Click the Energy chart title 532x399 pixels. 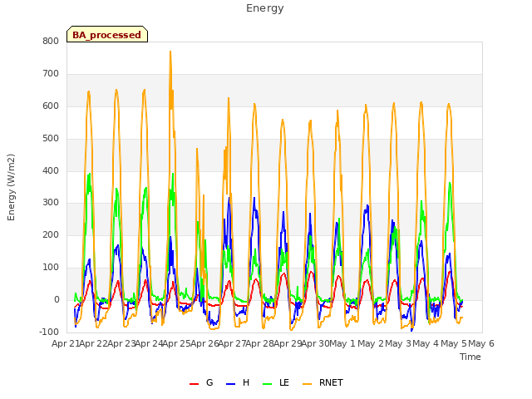[x=265, y=8]
